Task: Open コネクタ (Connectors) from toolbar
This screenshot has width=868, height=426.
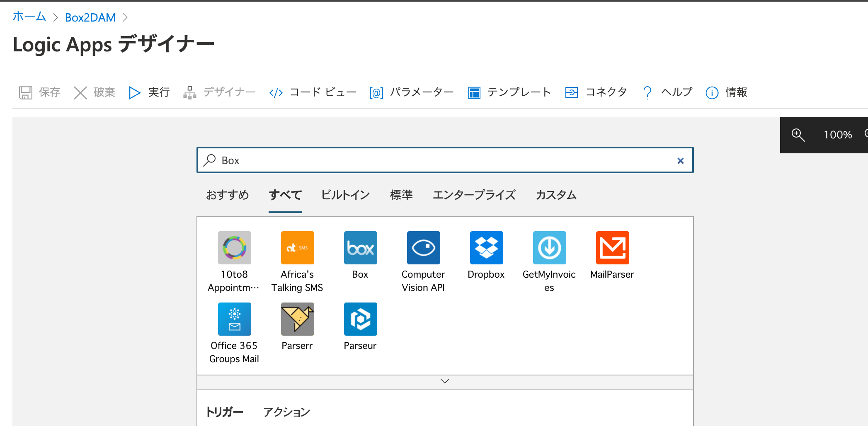Action: click(596, 92)
